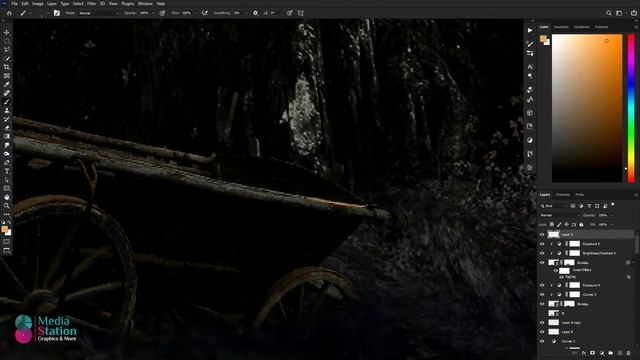Select the Clone Stamp tool
Viewport: 640px width, 360px height.
pyautogui.click(x=7, y=110)
